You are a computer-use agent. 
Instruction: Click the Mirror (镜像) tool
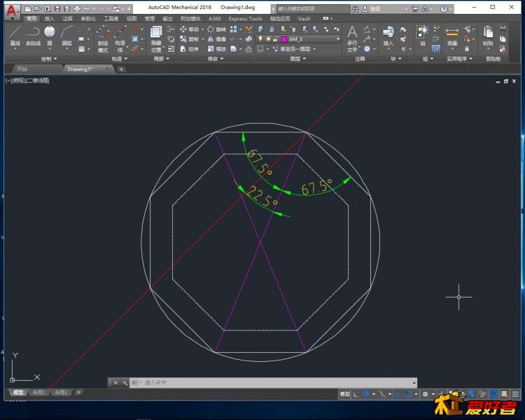click(x=216, y=39)
